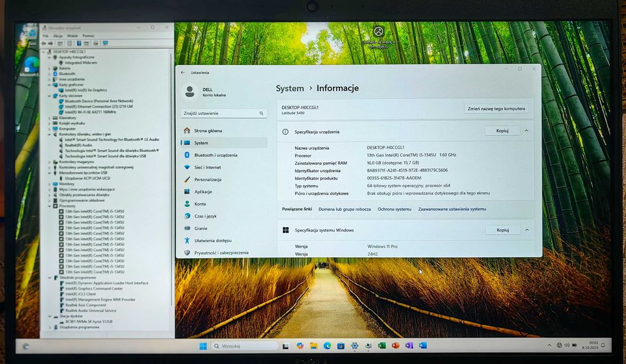Select Realtek Audio Universal Service component

[x=91, y=310]
